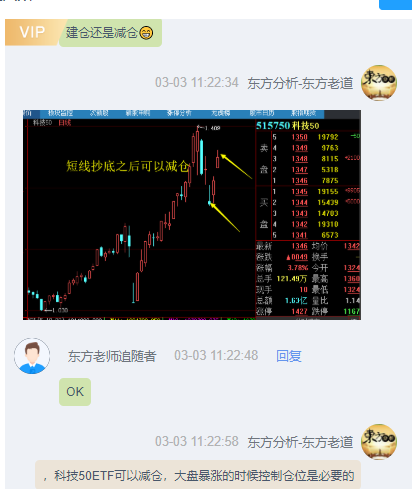The image size is (412, 489).
Task: Click the 东方分析-东方老道 name at 11:22:58
Action: pyautogui.click(x=300, y=442)
